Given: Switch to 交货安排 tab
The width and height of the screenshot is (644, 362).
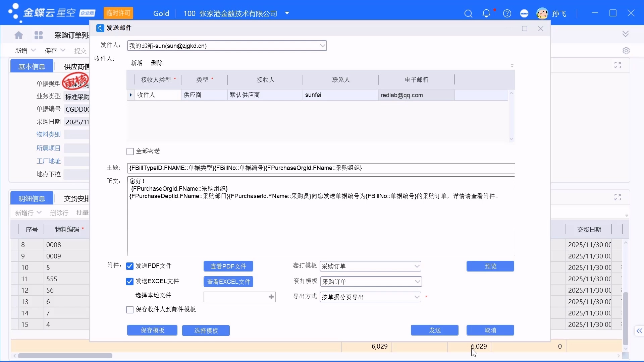Looking at the screenshot, I should coord(76,198).
